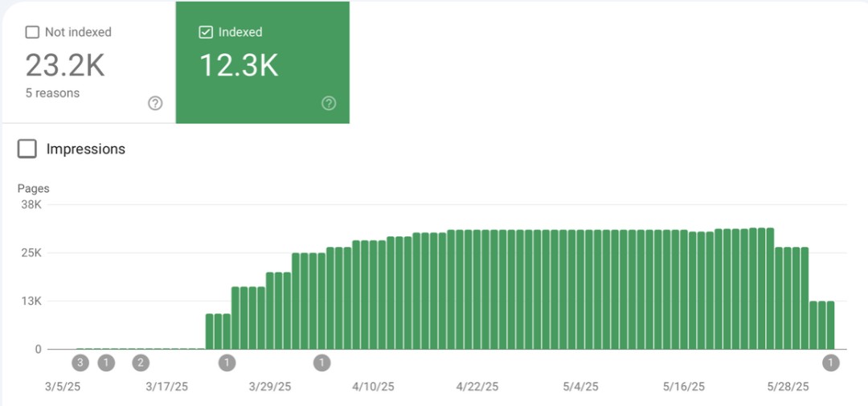Click the 38K axis label

pyautogui.click(x=31, y=204)
